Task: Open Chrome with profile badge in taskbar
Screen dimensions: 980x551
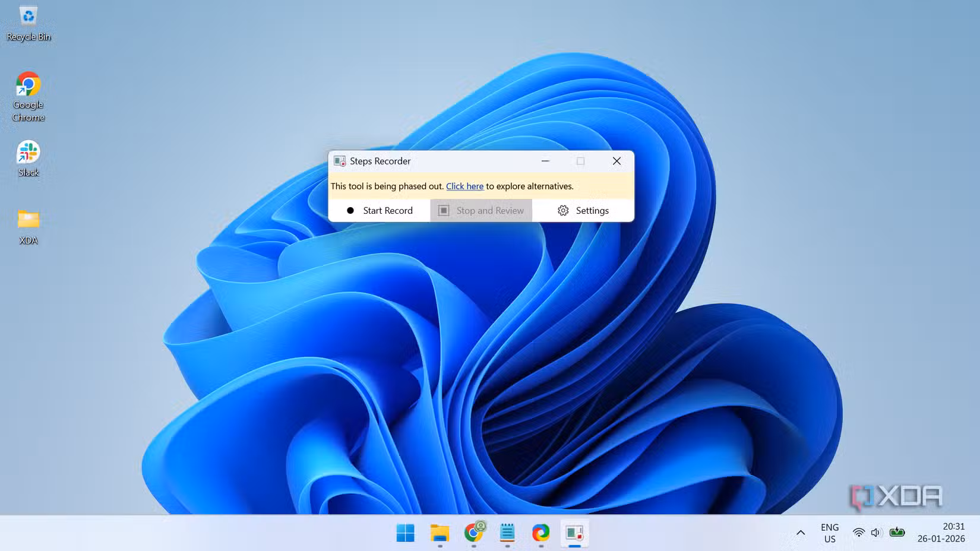Action: click(474, 533)
